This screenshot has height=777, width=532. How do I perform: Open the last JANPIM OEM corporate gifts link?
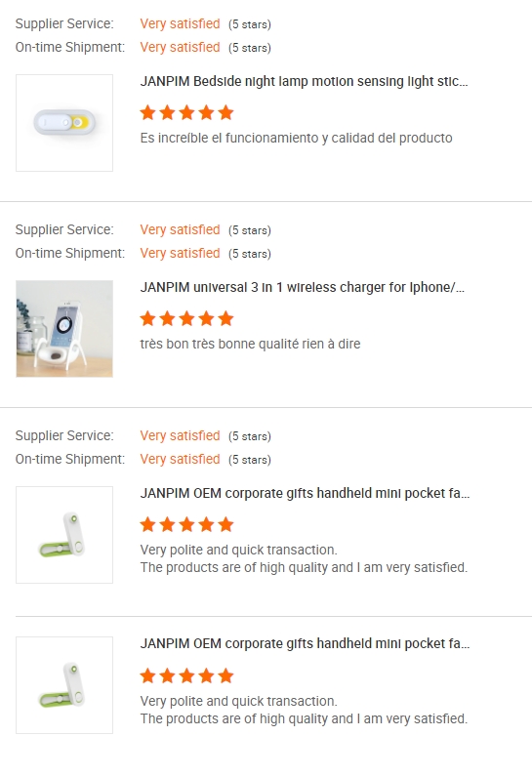point(305,643)
